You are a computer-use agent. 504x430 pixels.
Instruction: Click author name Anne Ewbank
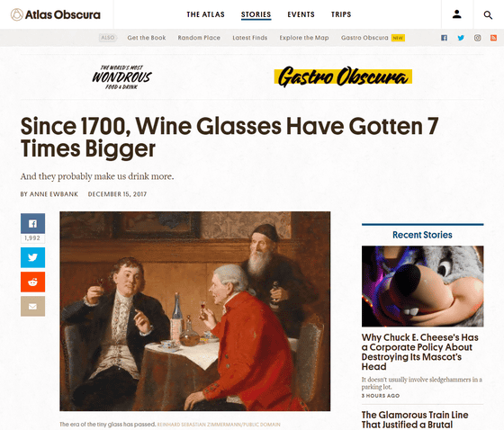pyautogui.click(x=54, y=194)
